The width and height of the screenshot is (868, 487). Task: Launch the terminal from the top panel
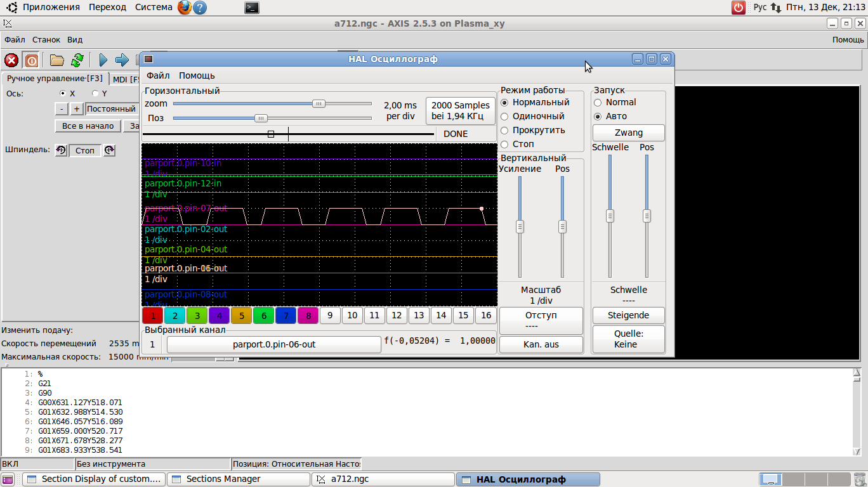252,8
